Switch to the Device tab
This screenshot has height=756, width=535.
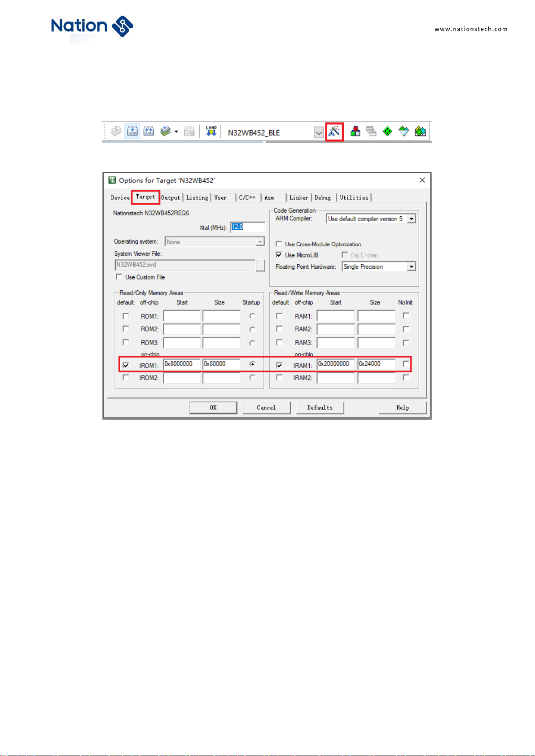(120, 197)
